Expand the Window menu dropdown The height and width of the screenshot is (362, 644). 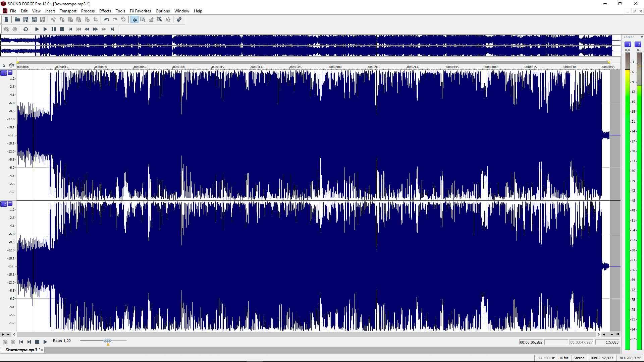click(x=182, y=11)
